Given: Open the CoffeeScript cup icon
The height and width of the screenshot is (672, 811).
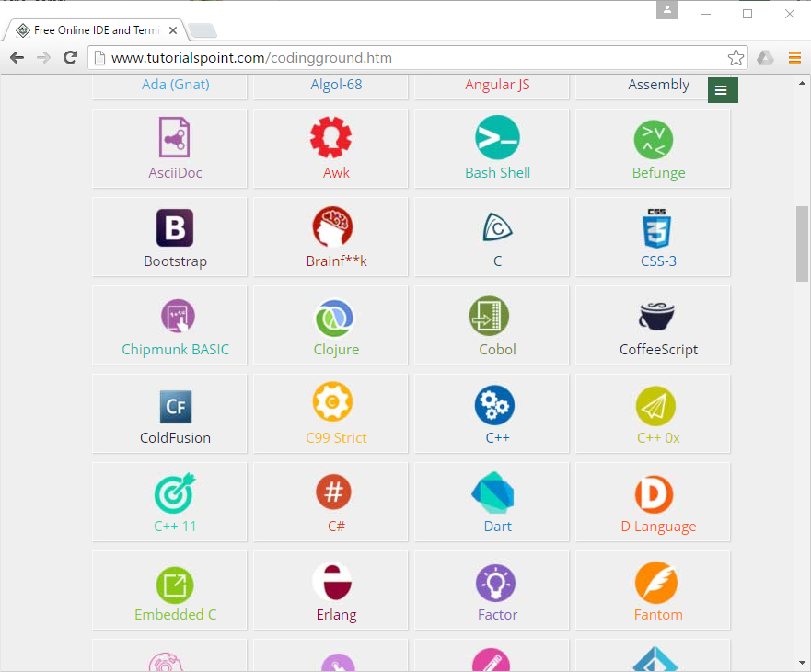Looking at the screenshot, I should click(x=656, y=316).
